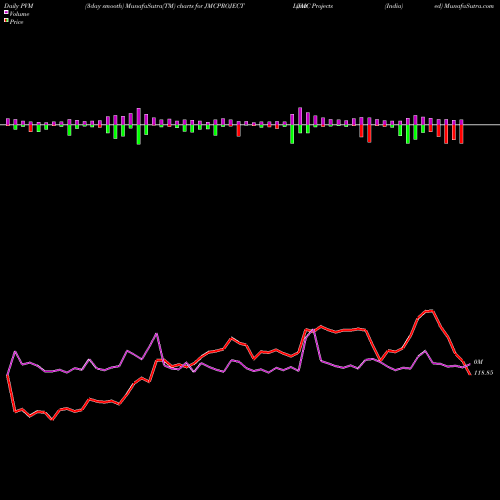
Task: Click the MunafaSutra.com watermark text top right
Action: [469, 6]
